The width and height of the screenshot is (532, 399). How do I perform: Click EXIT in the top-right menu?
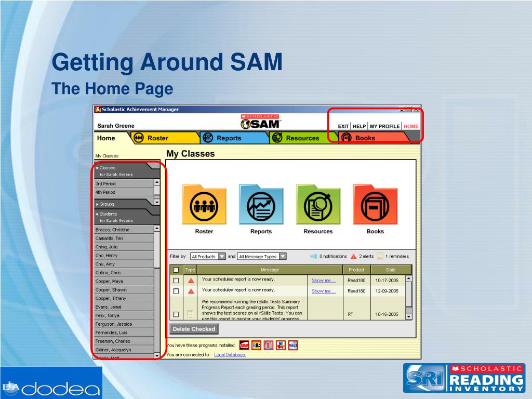(x=343, y=126)
